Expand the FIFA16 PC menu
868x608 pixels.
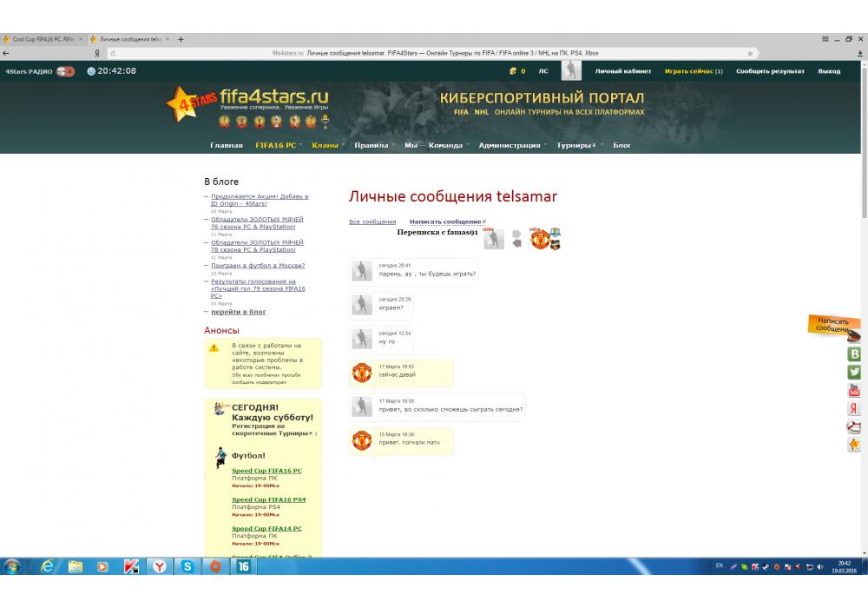pyautogui.click(x=276, y=145)
